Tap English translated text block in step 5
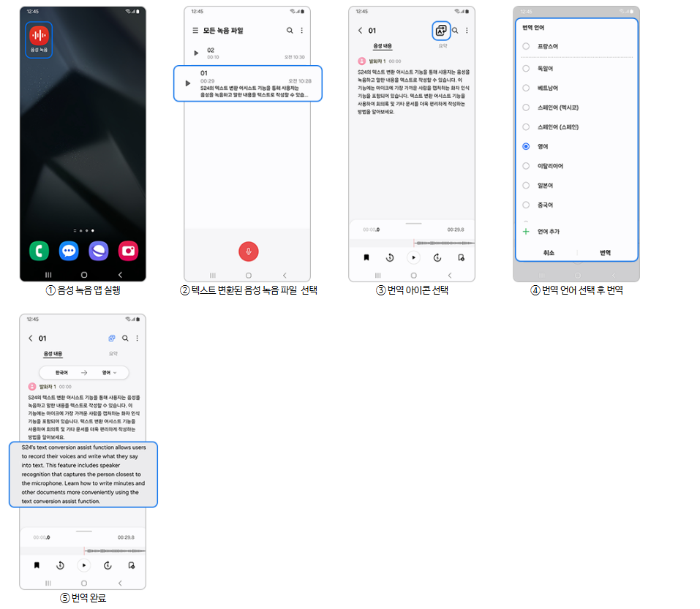 pyautogui.click(x=83, y=474)
